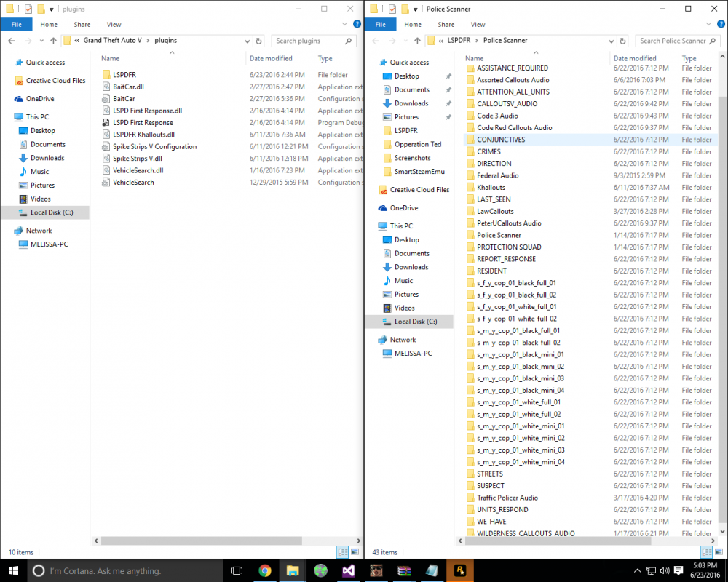Switch plugins window to large icons view
728x582 pixels.
[355, 552]
